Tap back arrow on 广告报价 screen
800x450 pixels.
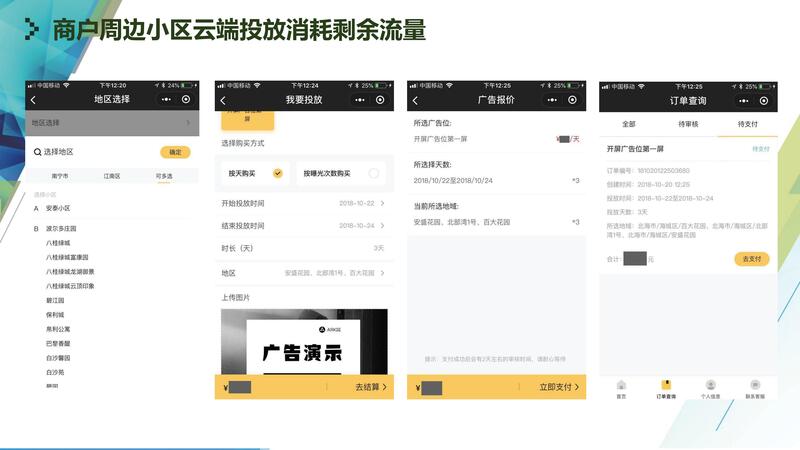pyautogui.click(x=415, y=100)
